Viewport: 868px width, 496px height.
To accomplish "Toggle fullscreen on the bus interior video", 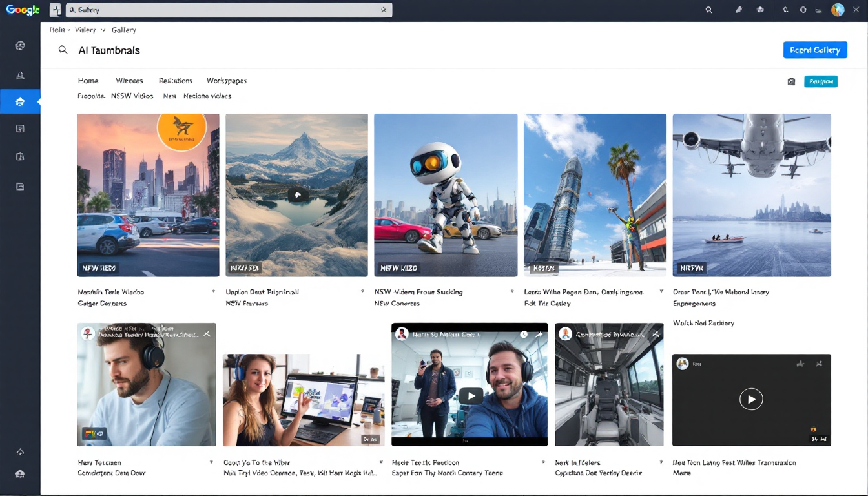I will [x=656, y=335].
